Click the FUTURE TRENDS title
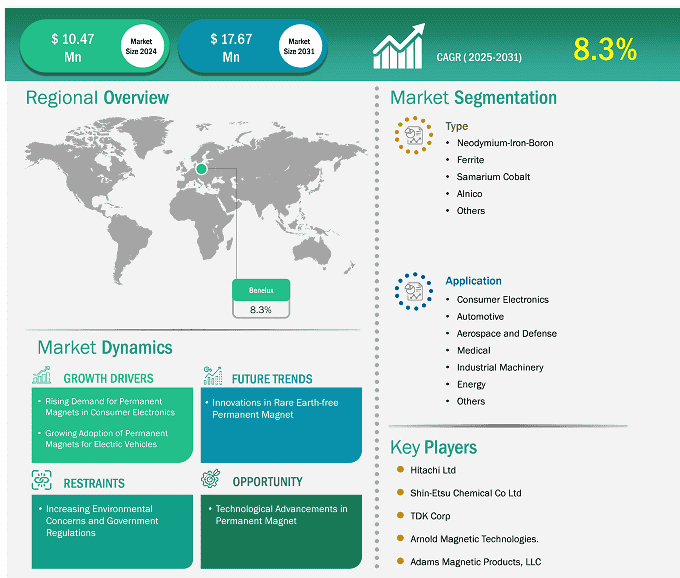680x578 pixels. 272,379
